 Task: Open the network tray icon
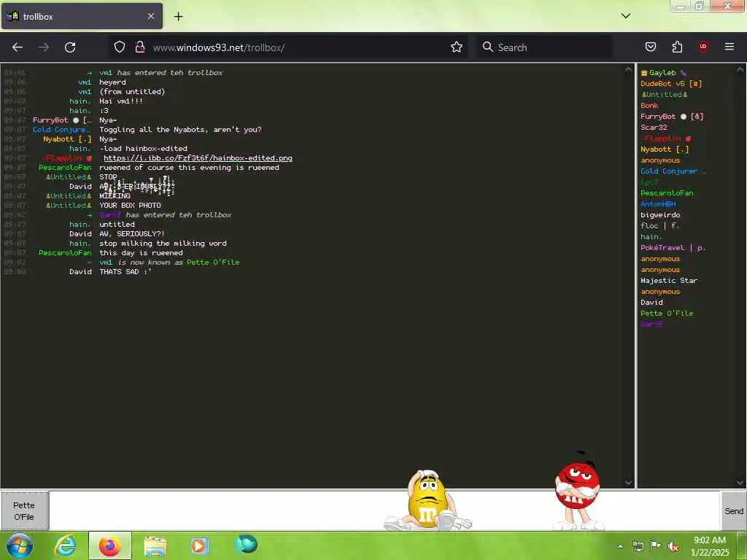[638, 546]
